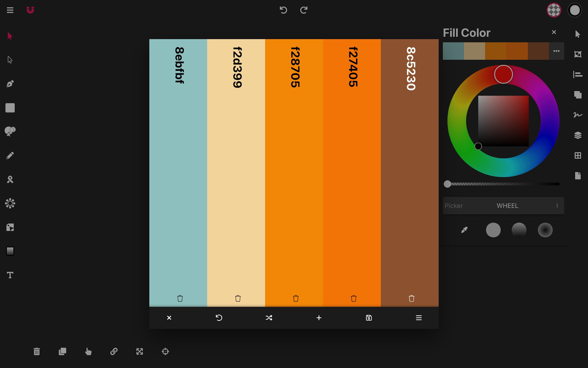This screenshot has height=368, width=588.
Task: Open the Picker WHEEL options menu
Action: (x=557, y=205)
